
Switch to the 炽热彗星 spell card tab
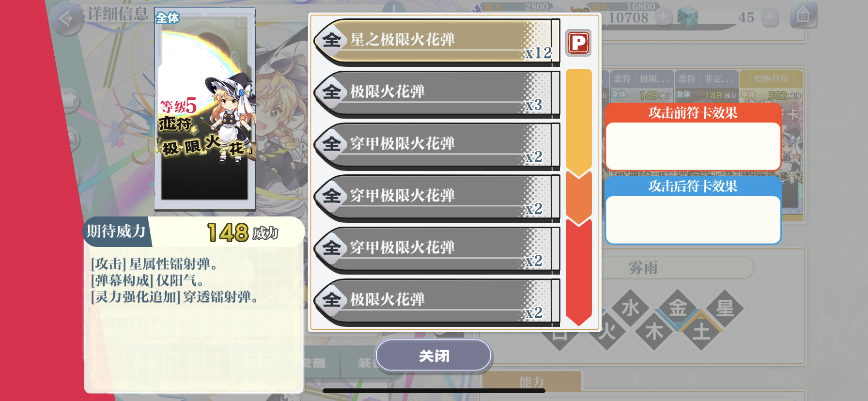click(x=771, y=79)
